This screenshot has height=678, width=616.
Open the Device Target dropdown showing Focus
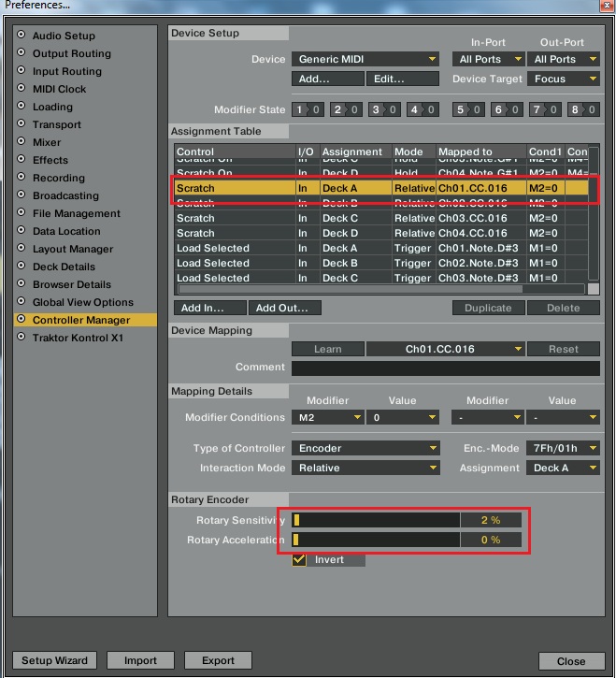(x=564, y=79)
